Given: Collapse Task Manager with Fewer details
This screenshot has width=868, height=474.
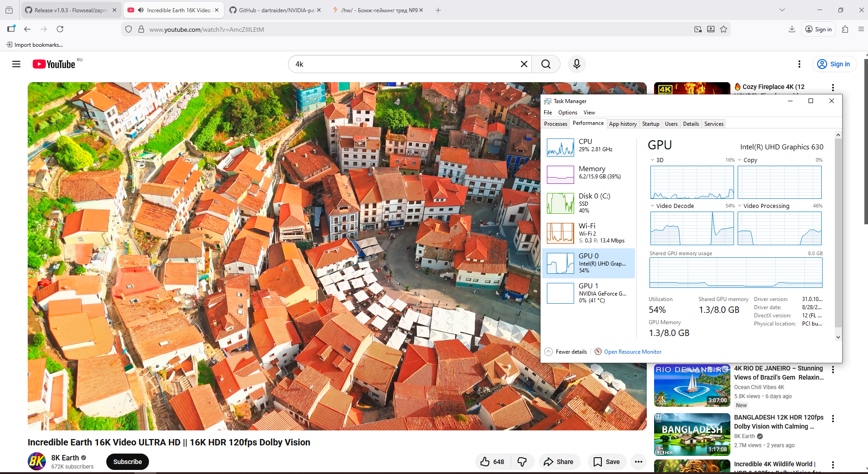Looking at the screenshot, I should click(x=566, y=352).
